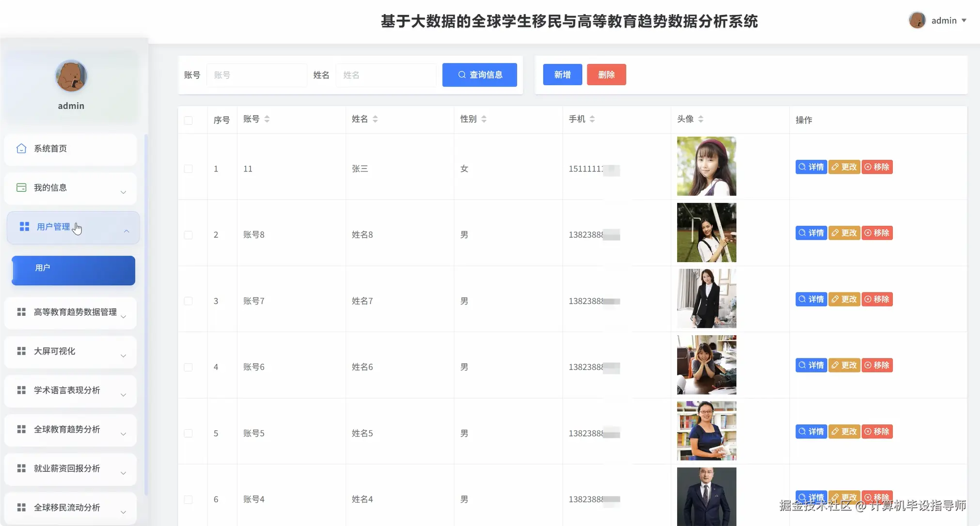Tick the select-all checkbox in table header

coord(189,120)
